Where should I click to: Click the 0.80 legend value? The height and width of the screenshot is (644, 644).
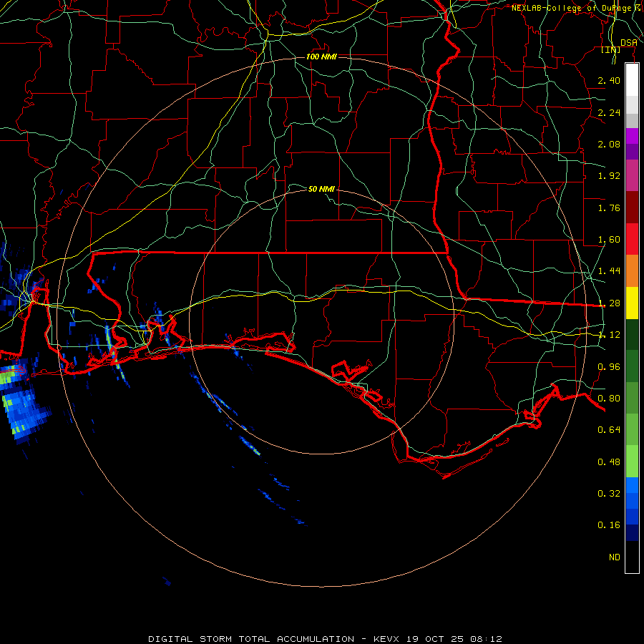click(609, 399)
